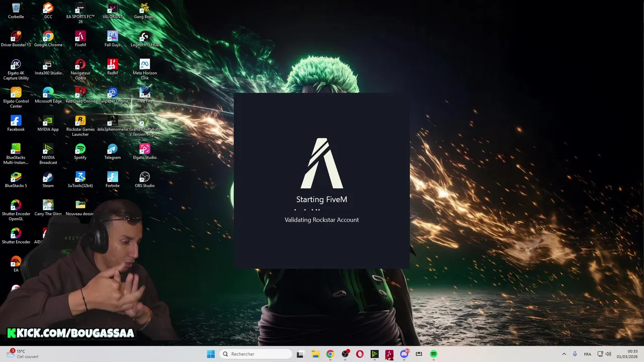Switch to Opera in the taskbar
Screen dimensions: 644x362
[x=360, y=354]
